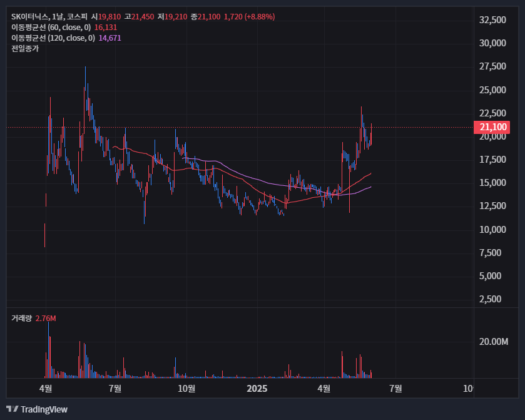Viewport: 525px width, 420px height.
Task: Click the 32,500 price axis label
Action: [x=492, y=20]
